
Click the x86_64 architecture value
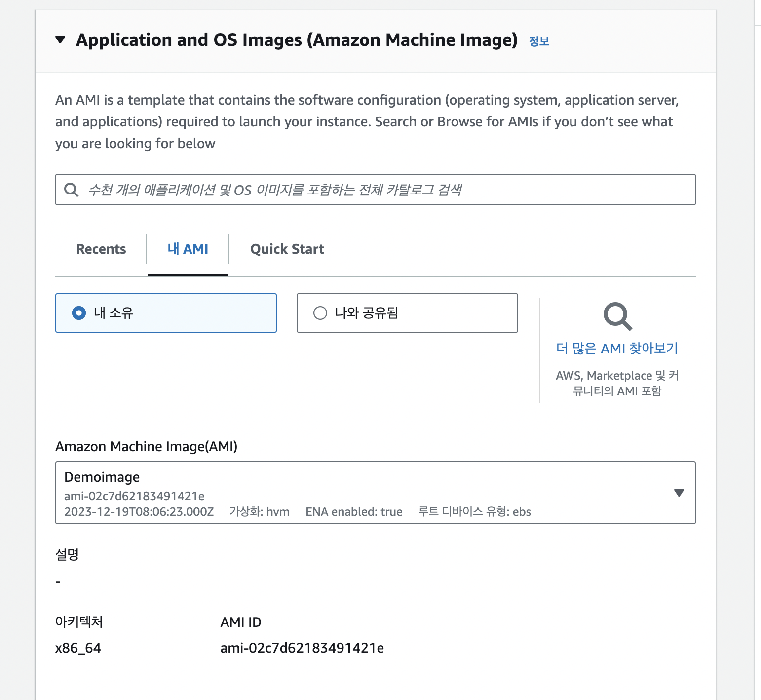[x=78, y=648]
